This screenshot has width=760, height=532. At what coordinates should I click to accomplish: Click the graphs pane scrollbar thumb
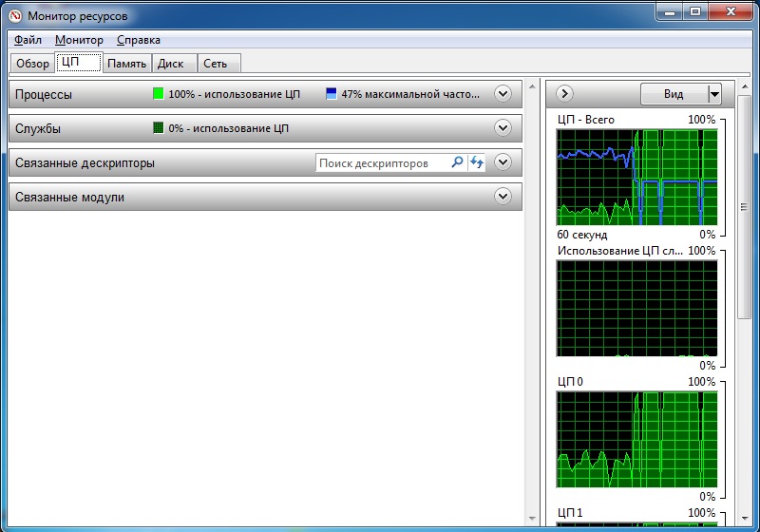click(x=744, y=207)
